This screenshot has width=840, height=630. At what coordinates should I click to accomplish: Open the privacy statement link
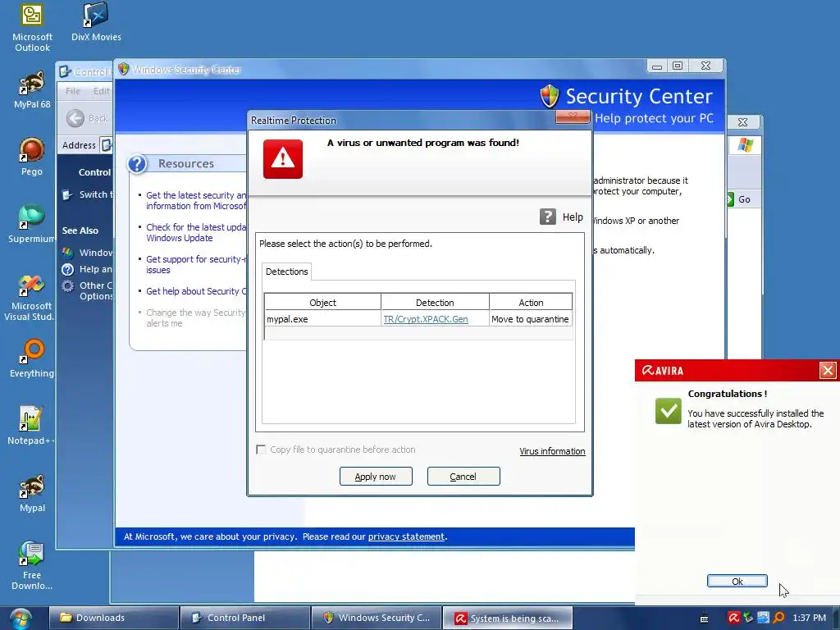pyautogui.click(x=406, y=536)
